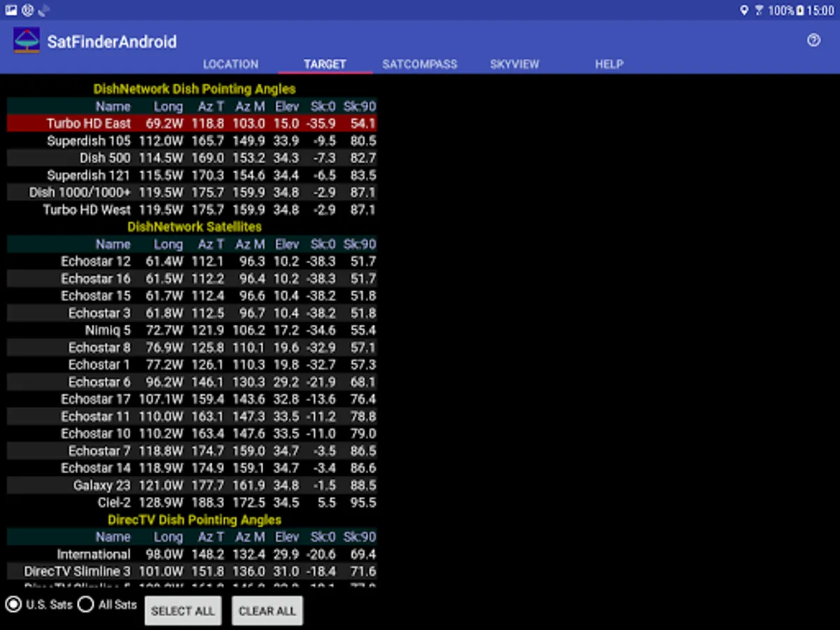Image resolution: width=840 pixels, height=630 pixels.
Task: Select the All Sats radio button
Action: click(x=85, y=605)
